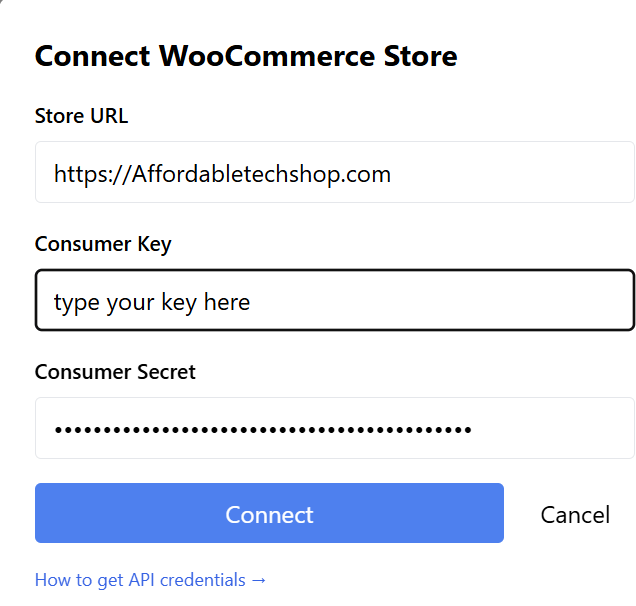Click the Affordabletechshop.com text in Store URL

262,174
